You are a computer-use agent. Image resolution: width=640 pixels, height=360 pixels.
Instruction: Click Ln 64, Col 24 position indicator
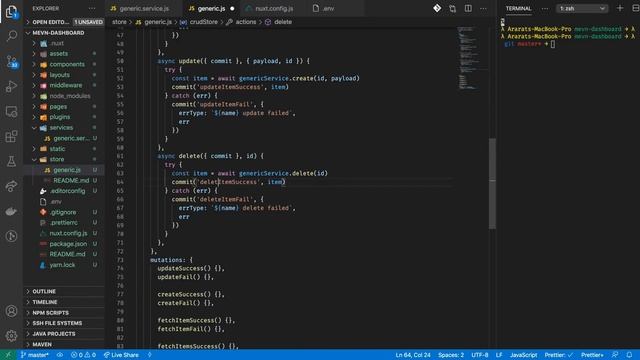click(413, 355)
